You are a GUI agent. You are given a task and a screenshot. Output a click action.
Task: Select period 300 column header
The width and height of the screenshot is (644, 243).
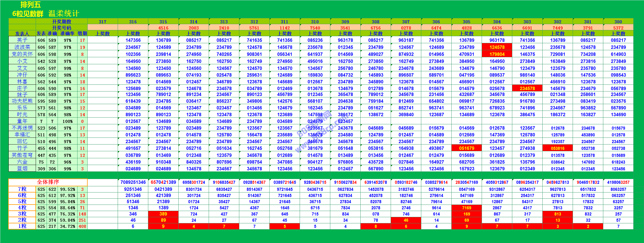click(x=618, y=22)
